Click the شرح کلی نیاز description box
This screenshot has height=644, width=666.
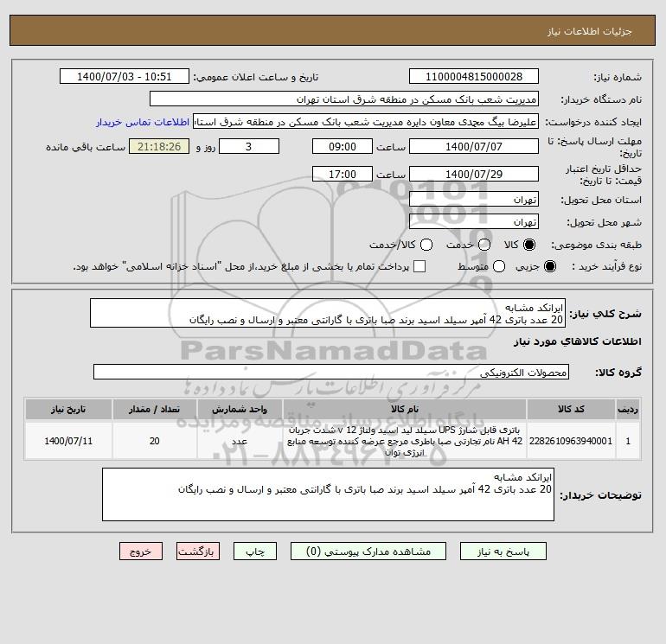[328, 313]
